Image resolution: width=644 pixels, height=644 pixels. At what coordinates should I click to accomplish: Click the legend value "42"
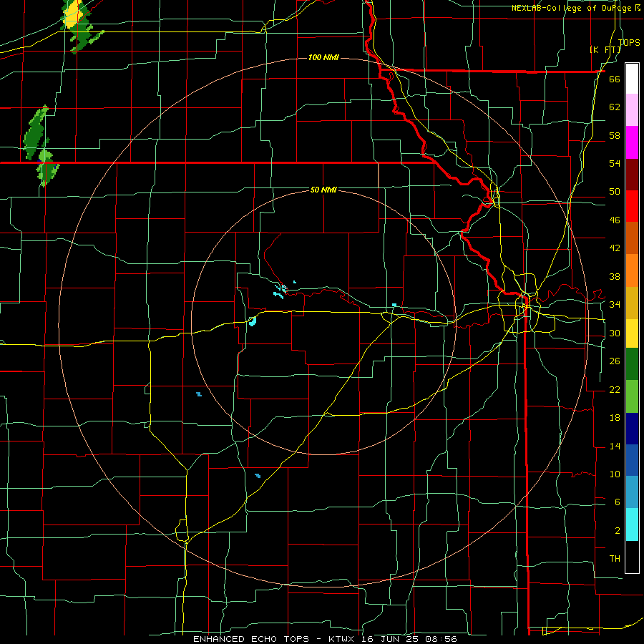(615, 248)
